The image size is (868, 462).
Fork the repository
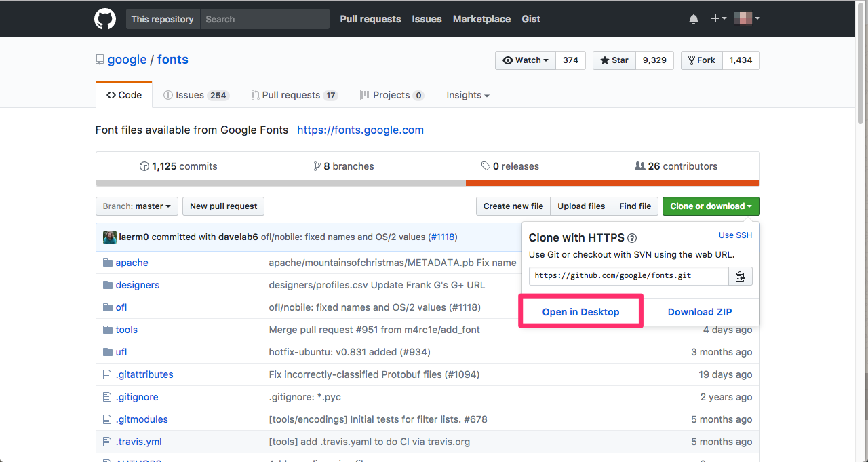(x=702, y=60)
